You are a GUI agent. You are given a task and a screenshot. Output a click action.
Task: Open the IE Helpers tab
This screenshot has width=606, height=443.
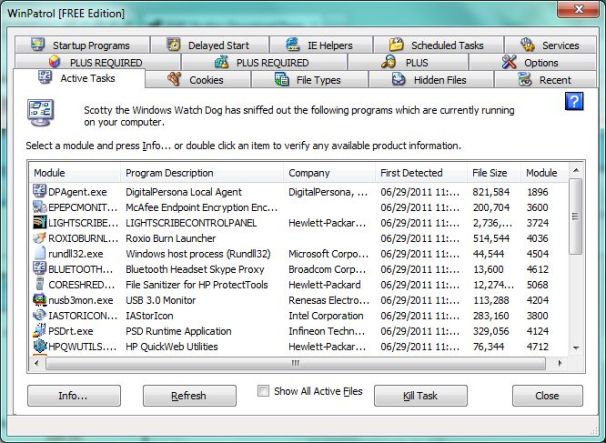point(321,45)
